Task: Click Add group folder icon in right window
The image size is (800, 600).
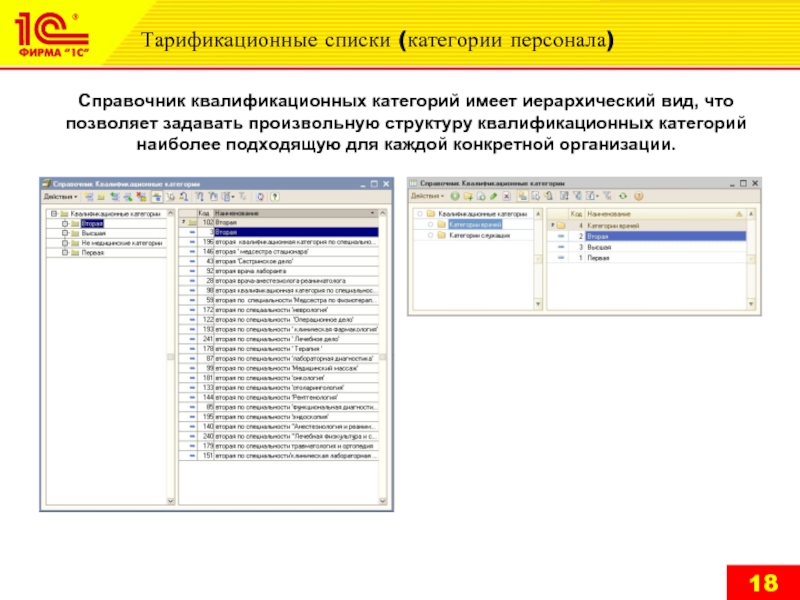Action: point(468,196)
